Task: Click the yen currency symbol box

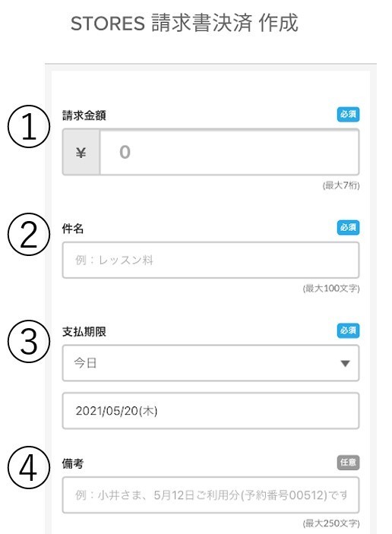Action: (x=81, y=152)
